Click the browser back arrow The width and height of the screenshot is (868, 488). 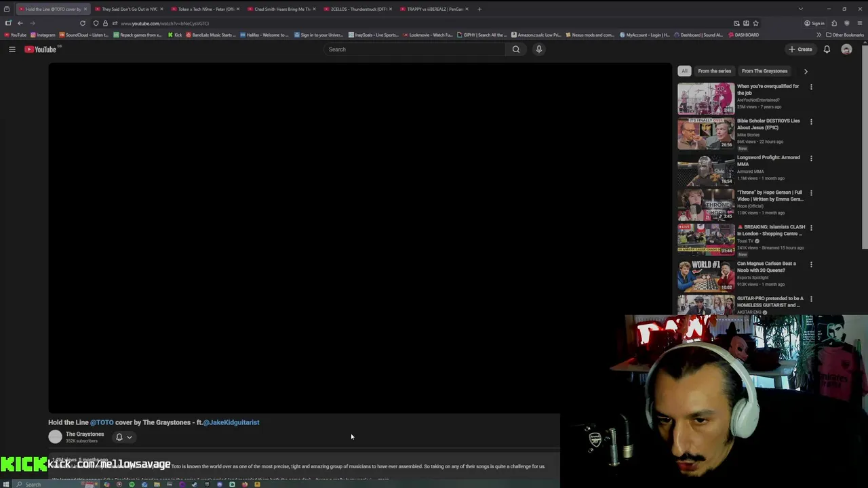pos(20,23)
